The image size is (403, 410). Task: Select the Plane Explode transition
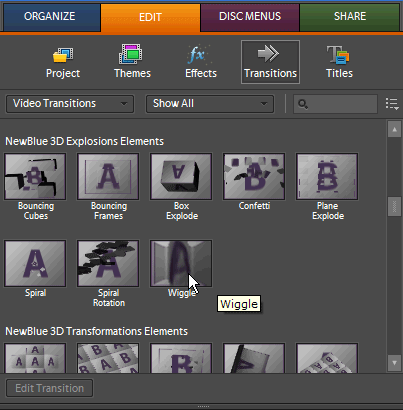[327, 177]
